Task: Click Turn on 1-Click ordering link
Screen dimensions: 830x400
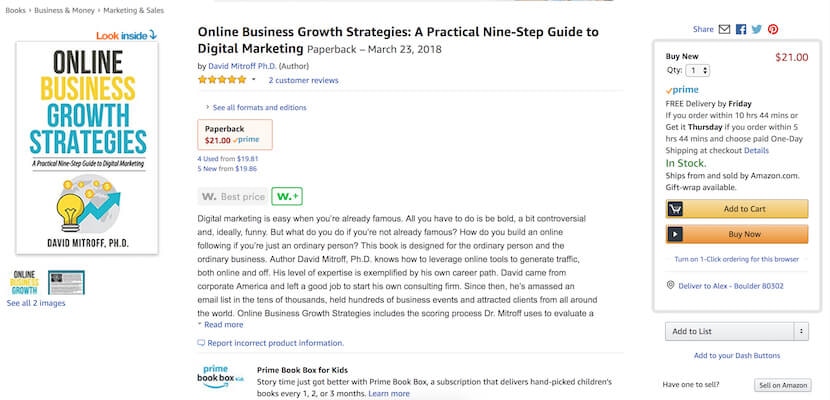Action: click(736, 258)
